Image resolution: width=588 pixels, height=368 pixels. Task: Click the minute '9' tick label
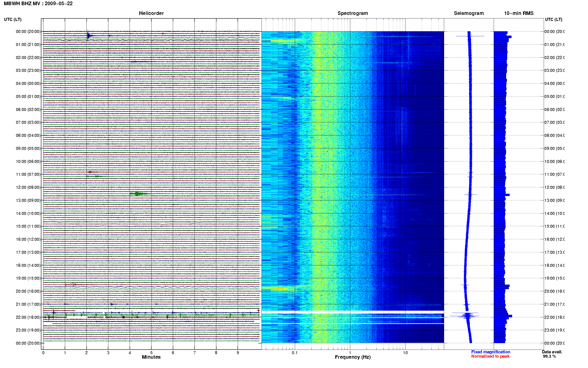[238, 353]
